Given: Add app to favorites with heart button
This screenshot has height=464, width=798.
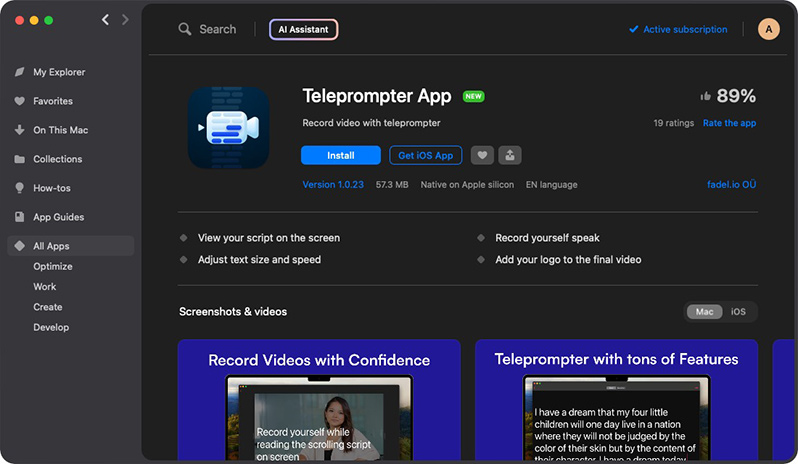Looking at the screenshot, I should (x=482, y=155).
